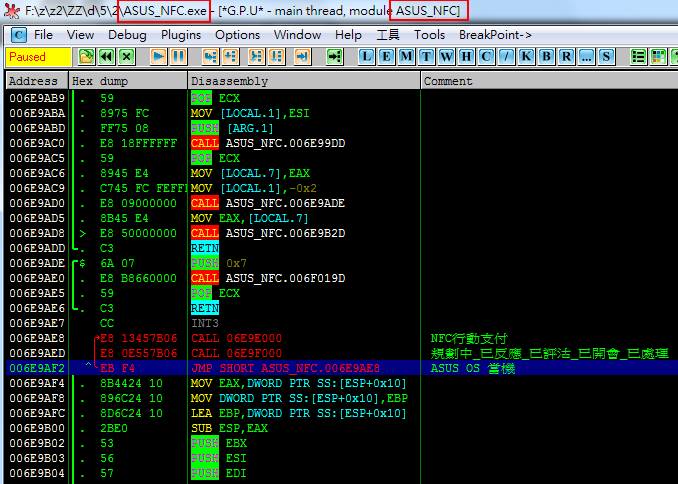Screen dimensions: 678x484
Task: Click the Disassembly column header
Action: coord(304,81)
